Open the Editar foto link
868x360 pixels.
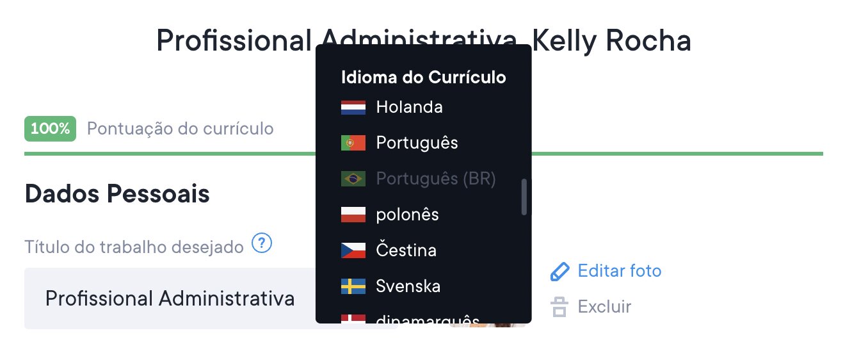[x=619, y=271]
